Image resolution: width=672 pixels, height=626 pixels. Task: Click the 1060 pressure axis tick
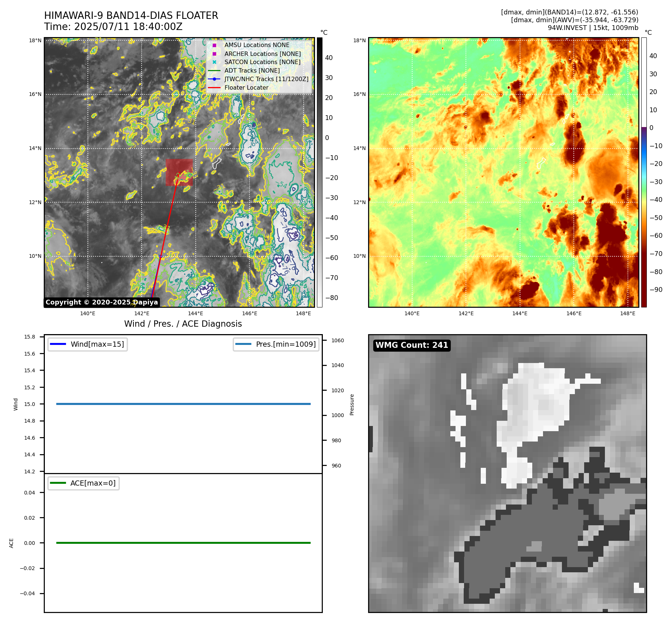click(338, 340)
